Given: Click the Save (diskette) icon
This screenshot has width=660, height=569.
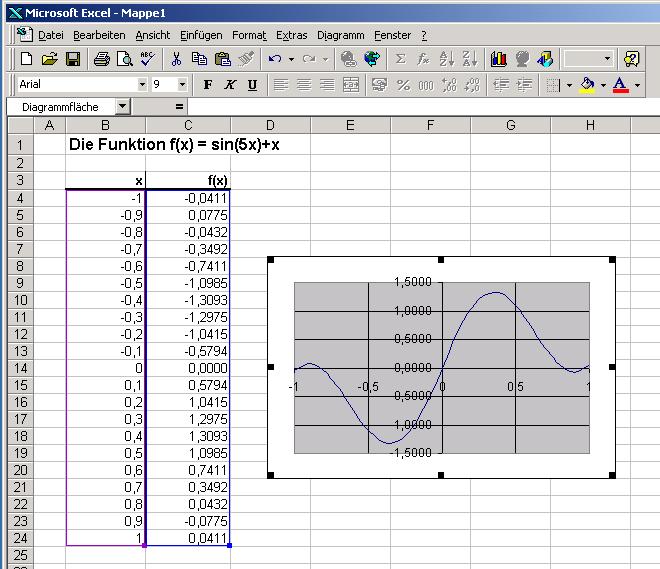Looking at the screenshot, I should tap(72, 59).
